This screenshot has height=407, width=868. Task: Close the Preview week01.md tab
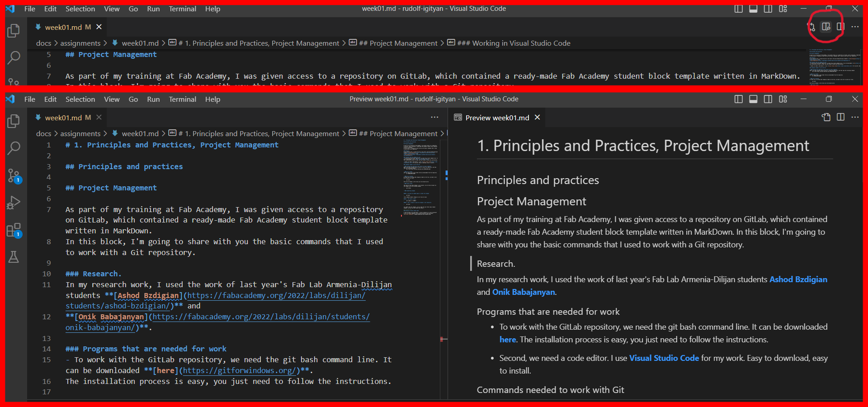point(537,117)
